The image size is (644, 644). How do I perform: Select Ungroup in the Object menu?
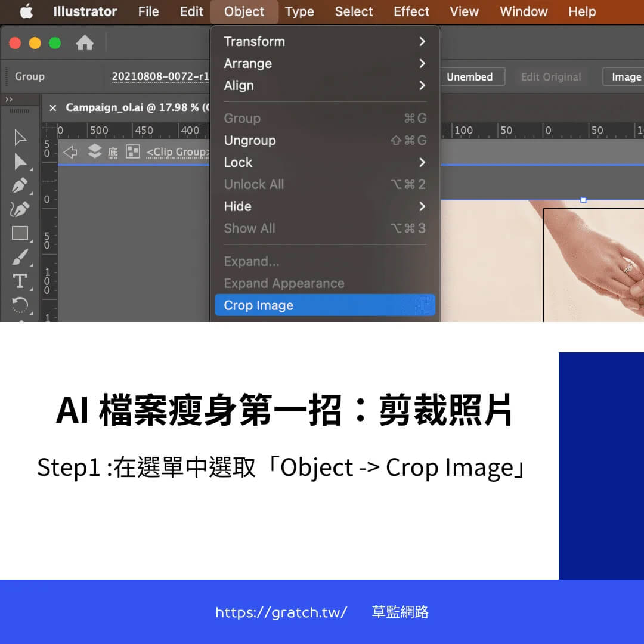click(x=325, y=141)
